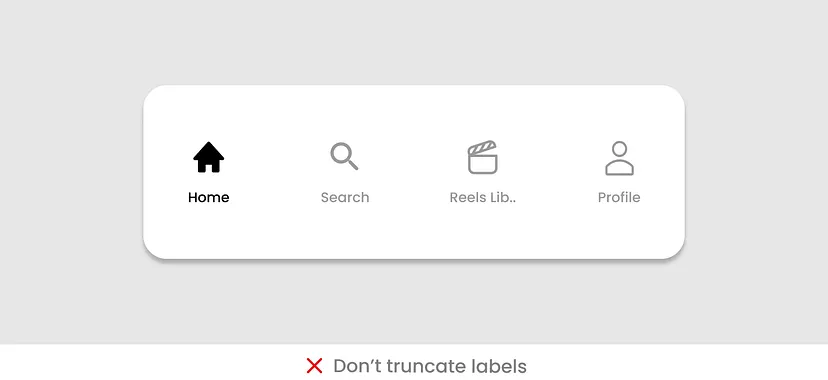Open Search via the magnifying glass icon
Screen dimensions: 828x380
(x=344, y=156)
